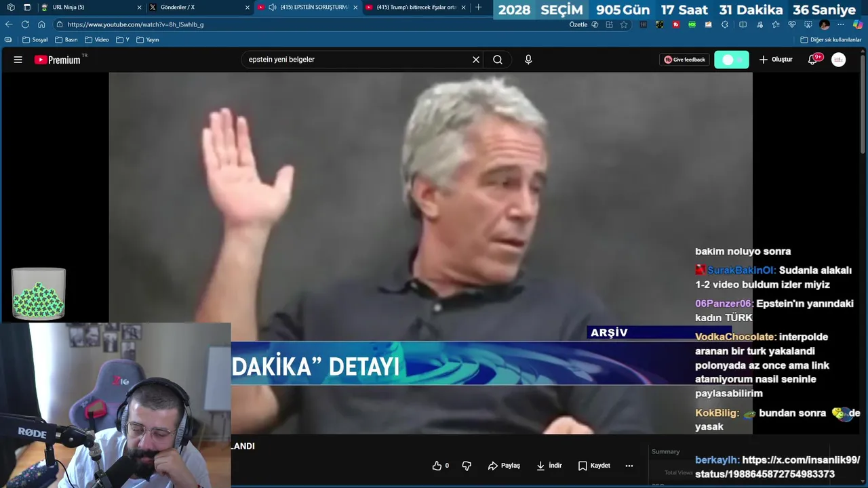Viewport: 868px width, 488px height.
Task: Open the Diğer sık kullanılanlar folder
Action: pyautogui.click(x=831, y=40)
